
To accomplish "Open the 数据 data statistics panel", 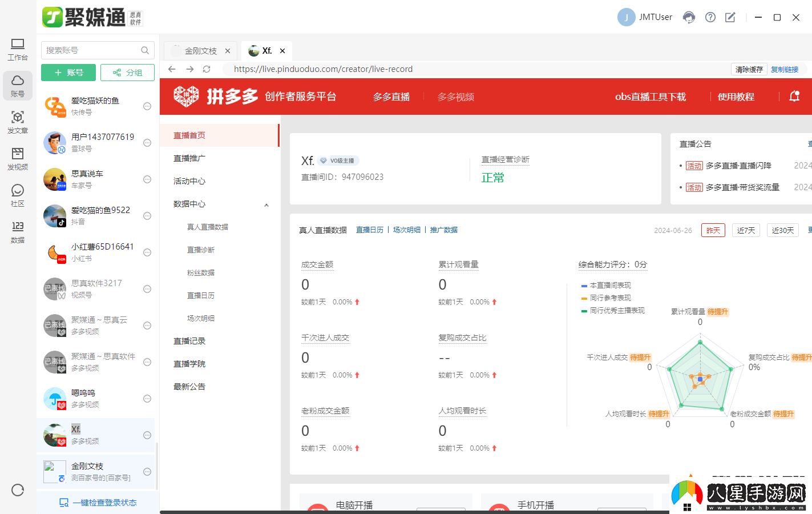I will pyautogui.click(x=17, y=231).
